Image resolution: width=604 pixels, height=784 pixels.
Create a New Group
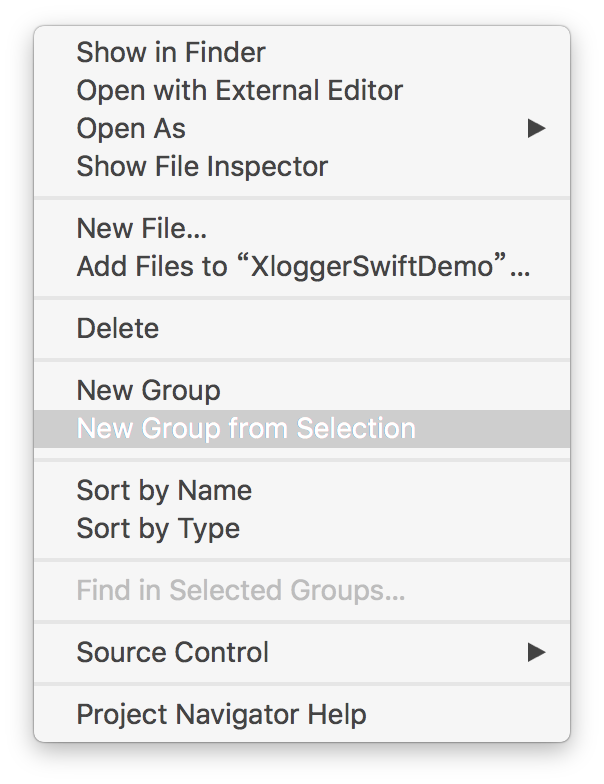click(x=149, y=390)
